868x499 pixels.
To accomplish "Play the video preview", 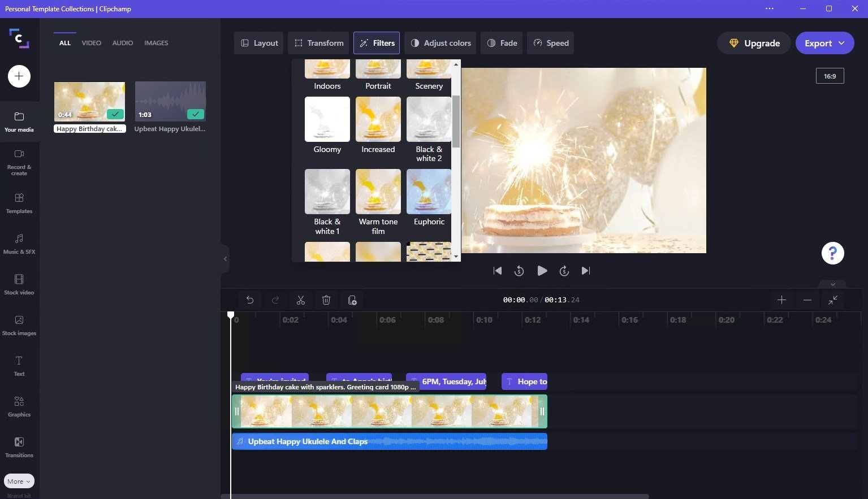I will click(x=542, y=271).
